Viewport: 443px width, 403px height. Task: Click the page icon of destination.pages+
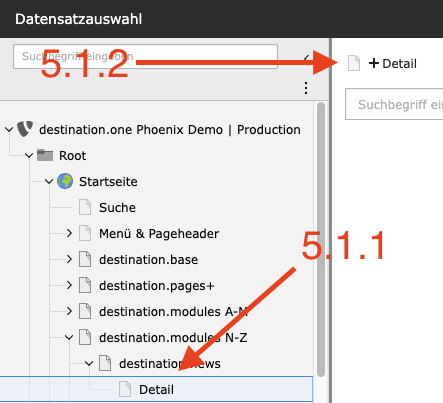tap(85, 285)
